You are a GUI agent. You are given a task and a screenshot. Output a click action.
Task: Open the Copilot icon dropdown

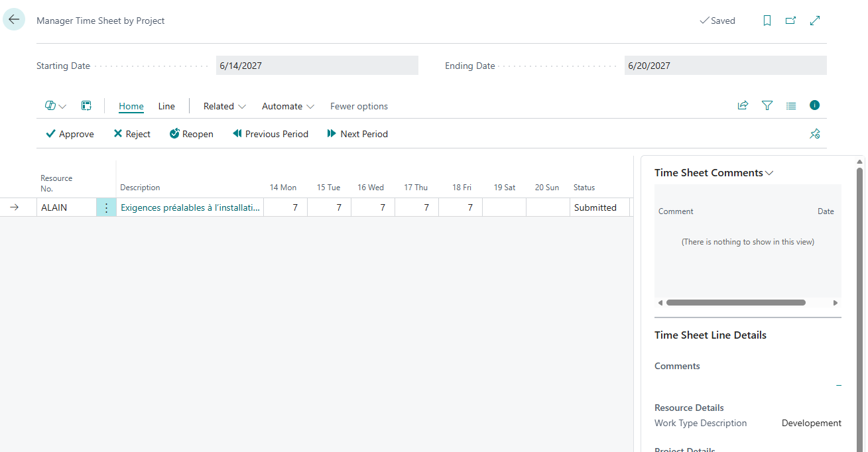[x=56, y=106]
